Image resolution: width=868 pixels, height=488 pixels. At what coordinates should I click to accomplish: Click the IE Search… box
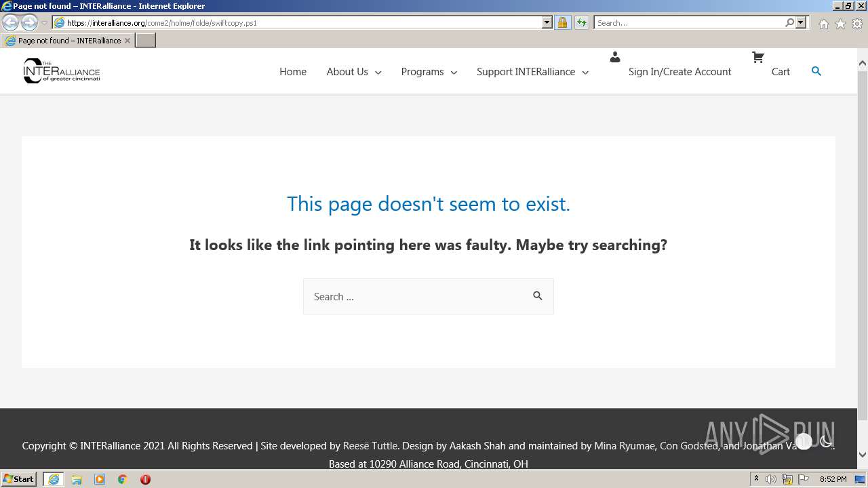click(x=688, y=22)
